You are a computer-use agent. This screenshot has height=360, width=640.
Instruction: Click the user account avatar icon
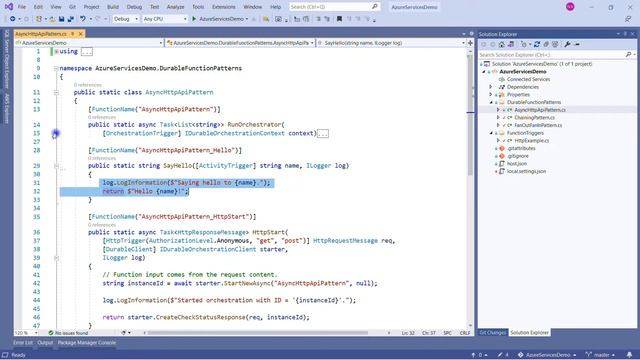tap(570, 7)
